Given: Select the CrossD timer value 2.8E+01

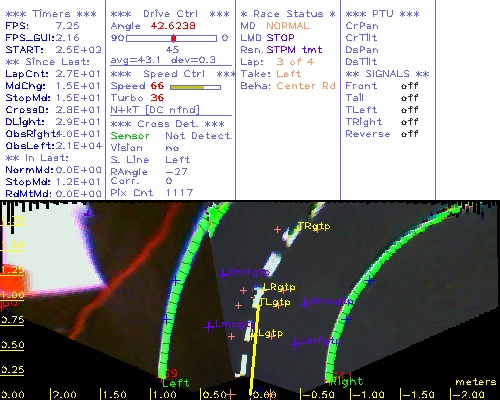Looking at the screenshot, I should click(x=78, y=110).
